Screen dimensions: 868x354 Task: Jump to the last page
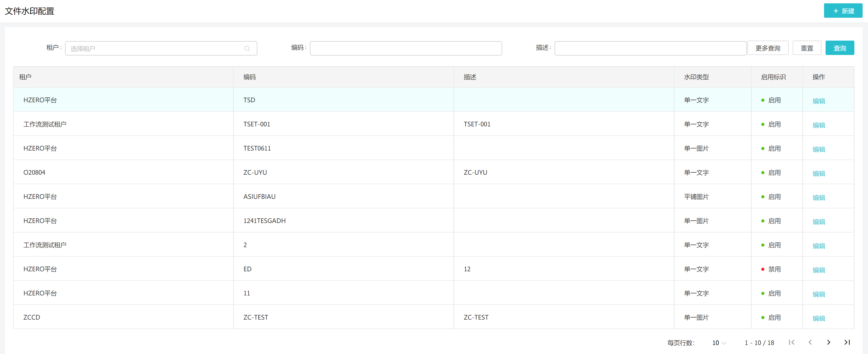847,342
